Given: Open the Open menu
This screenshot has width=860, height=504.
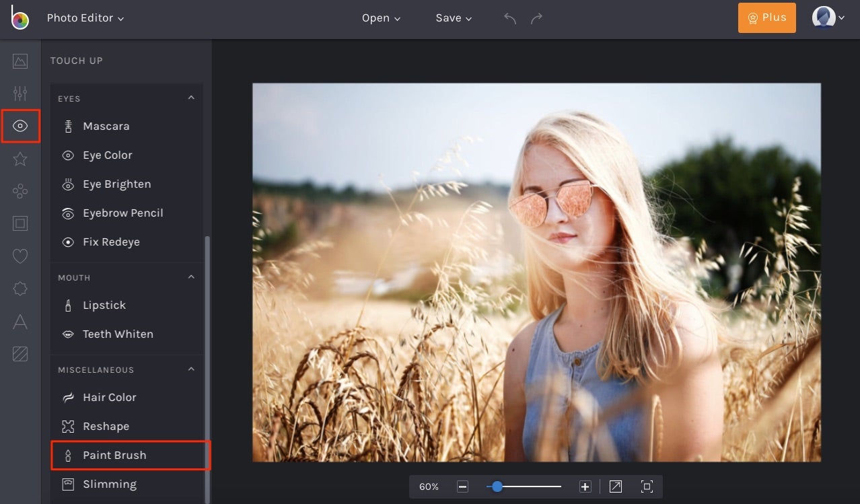Looking at the screenshot, I should click(x=380, y=18).
